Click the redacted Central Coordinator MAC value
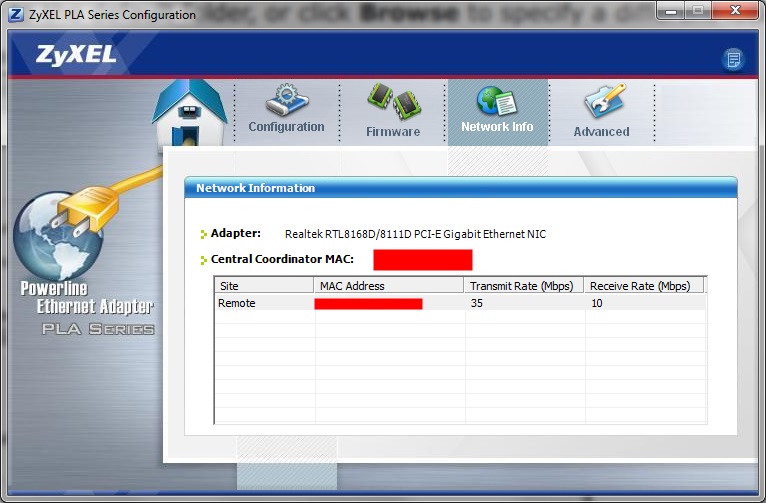 click(x=423, y=260)
